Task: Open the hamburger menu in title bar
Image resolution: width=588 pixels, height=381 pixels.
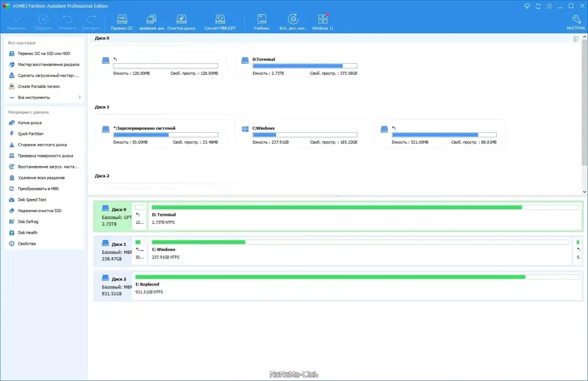Action: click(549, 6)
